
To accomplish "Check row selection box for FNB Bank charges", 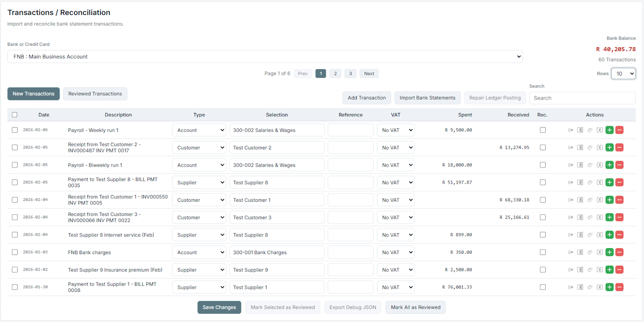I will 15,252.
